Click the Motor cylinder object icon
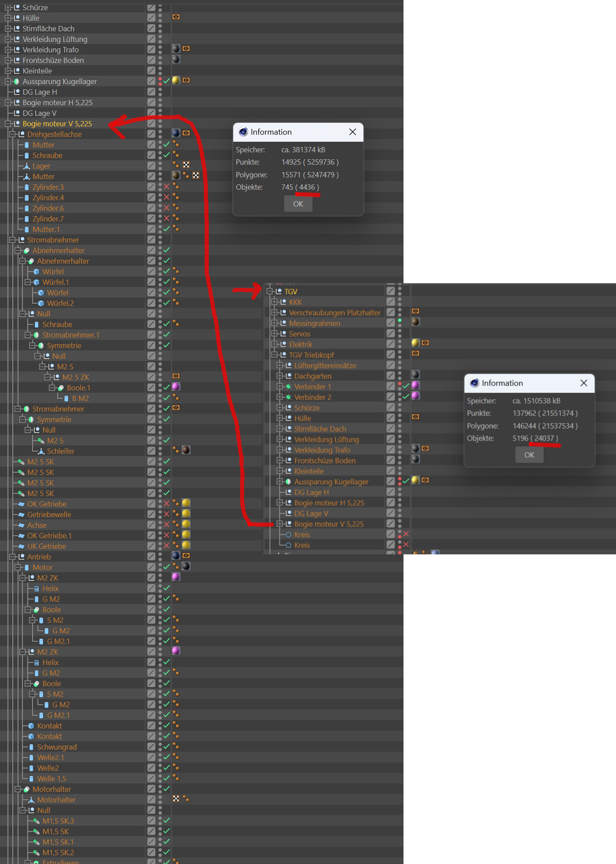 coord(27,567)
